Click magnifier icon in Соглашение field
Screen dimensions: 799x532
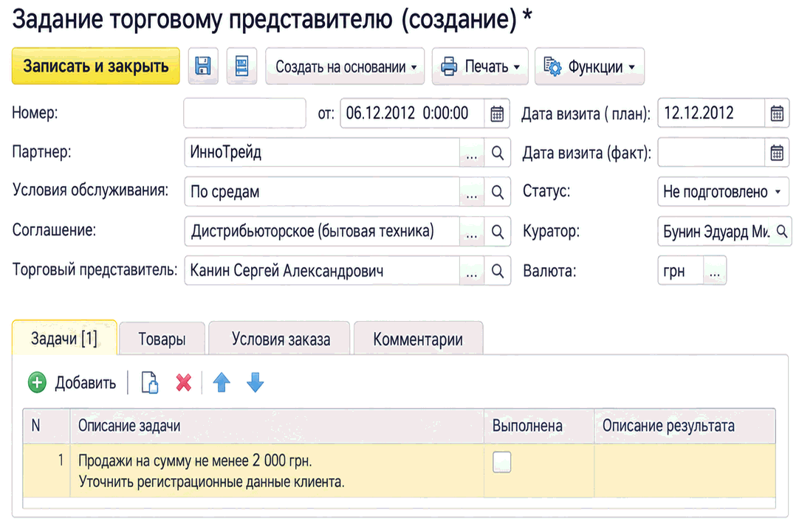coord(497,232)
